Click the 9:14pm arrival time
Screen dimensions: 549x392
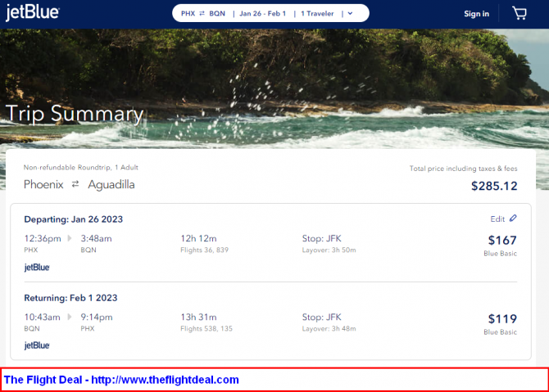[97, 318]
